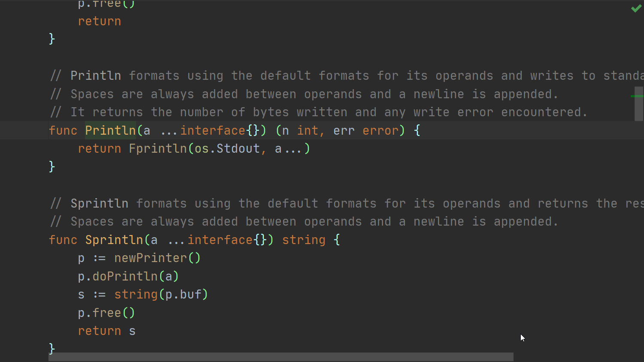Click the 'int' return type in Println

[307, 130]
